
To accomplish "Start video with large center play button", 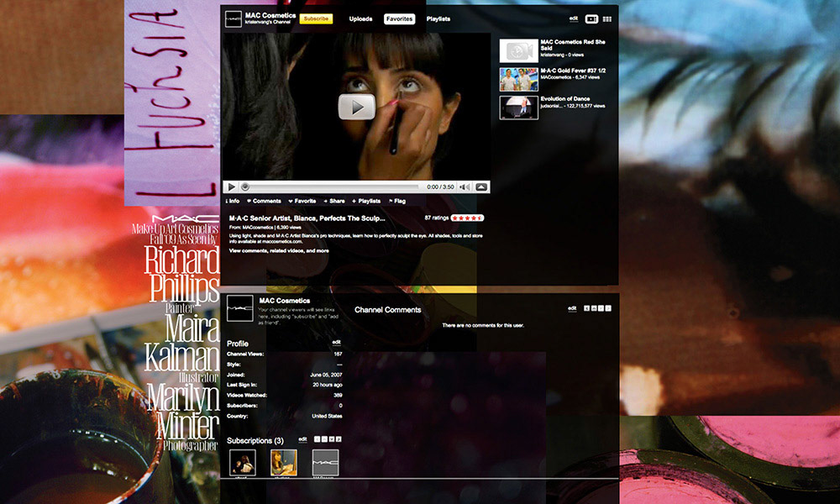I will (x=357, y=107).
